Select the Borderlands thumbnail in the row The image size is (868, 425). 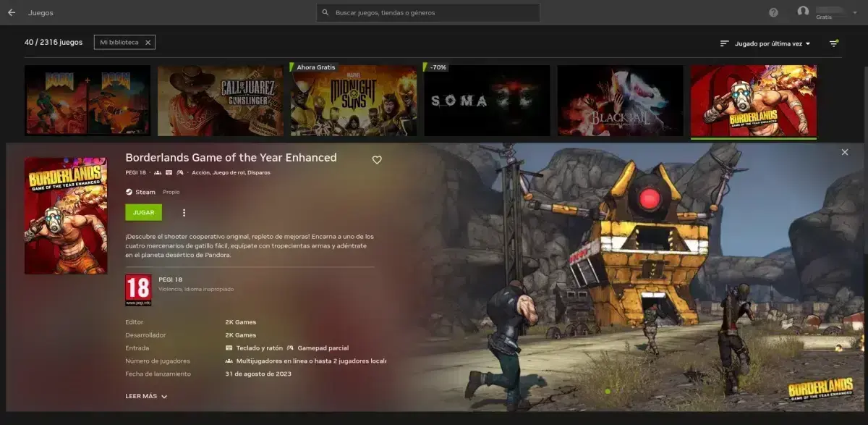click(754, 101)
